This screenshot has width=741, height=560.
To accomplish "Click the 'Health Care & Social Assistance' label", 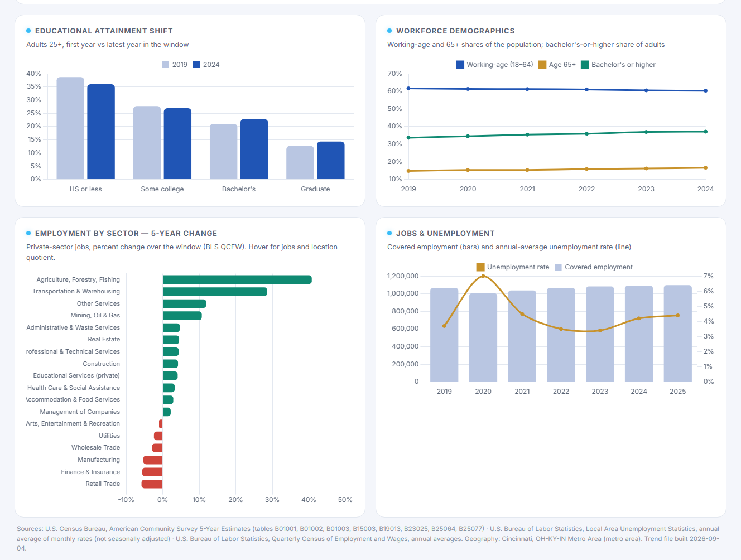I will (74, 388).
